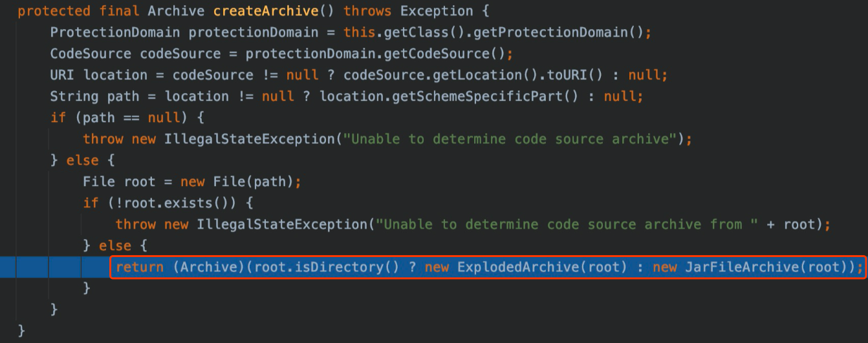Click the JarFileArchive constructor call
The width and height of the screenshot is (868, 343).
coord(765,267)
